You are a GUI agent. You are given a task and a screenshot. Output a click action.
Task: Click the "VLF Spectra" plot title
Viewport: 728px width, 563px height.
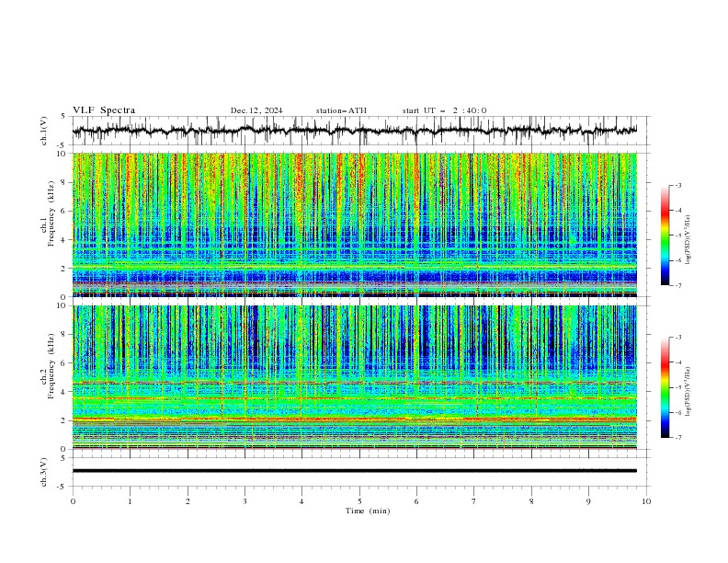(104, 110)
